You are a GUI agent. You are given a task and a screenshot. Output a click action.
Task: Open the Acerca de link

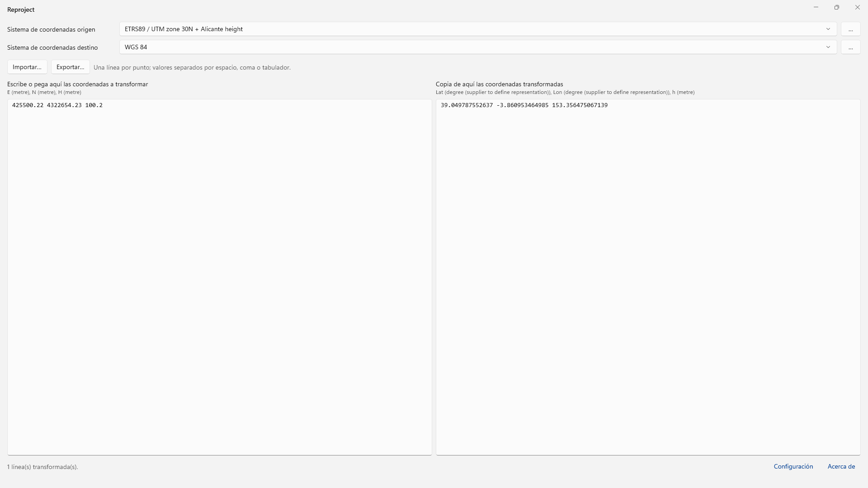coord(841,466)
